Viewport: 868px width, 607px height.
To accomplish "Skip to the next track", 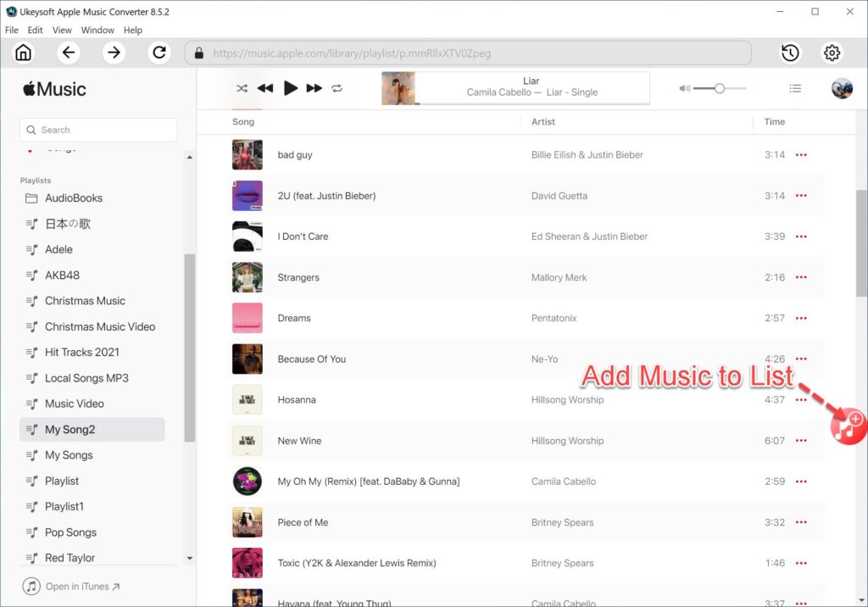I will pyautogui.click(x=314, y=88).
